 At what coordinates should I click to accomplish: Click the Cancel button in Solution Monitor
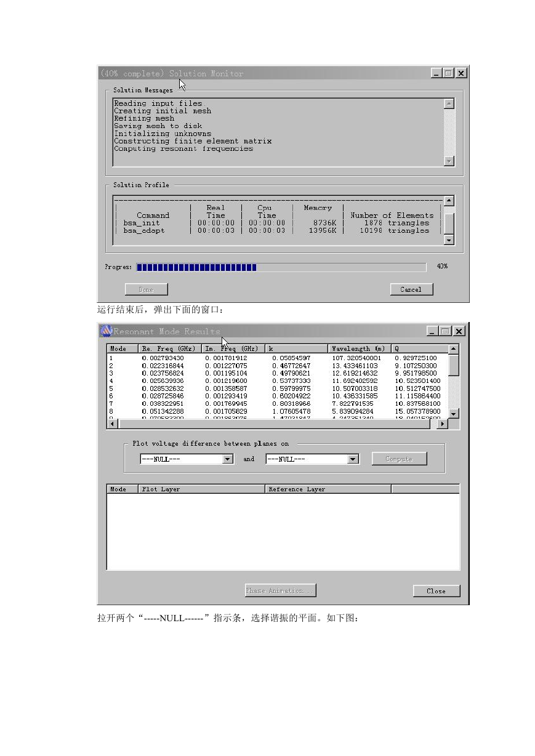tap(411, 289)
